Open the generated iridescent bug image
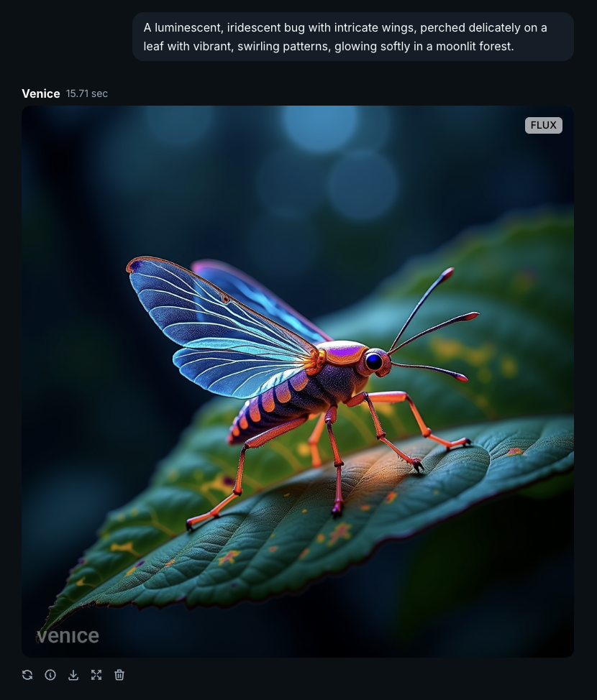Screen dimensions: 597x700 click(298, 381)
